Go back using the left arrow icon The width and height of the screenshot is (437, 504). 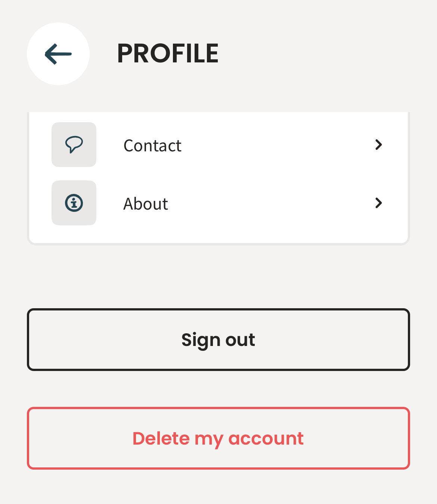[x=58, y=54]
